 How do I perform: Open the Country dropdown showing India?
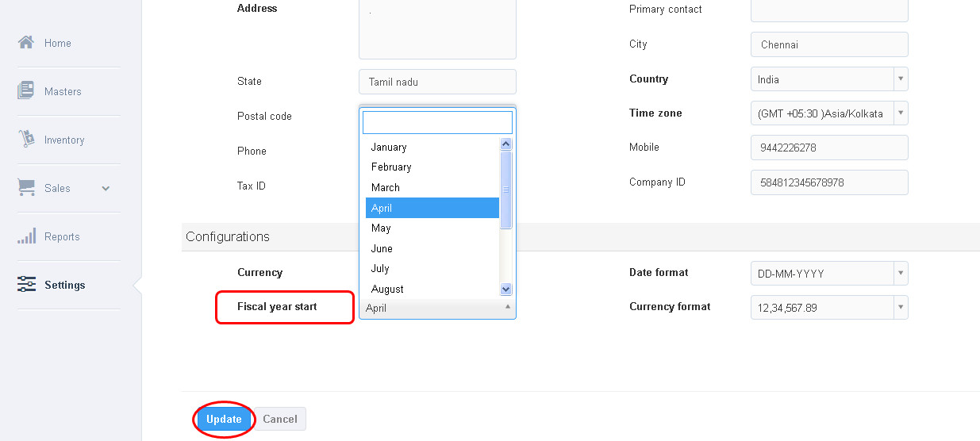[828, 79]
